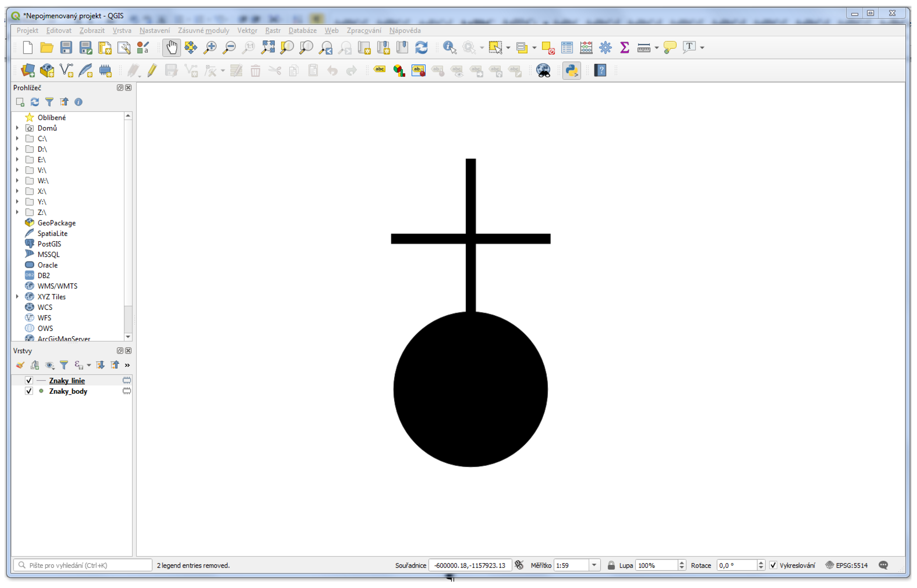Disable the Vykreslování render checkbox
The image size is (917, 588).
coord(773,565)
